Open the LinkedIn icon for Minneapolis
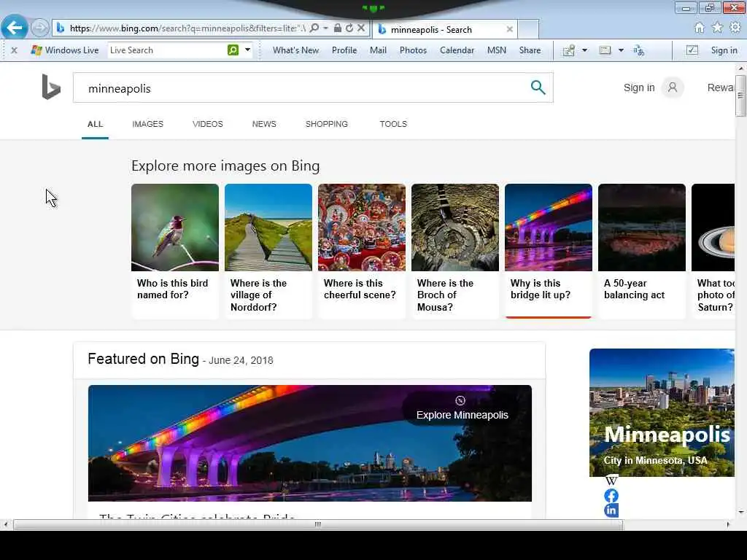747x560 pixels. [x=611, y=510]
